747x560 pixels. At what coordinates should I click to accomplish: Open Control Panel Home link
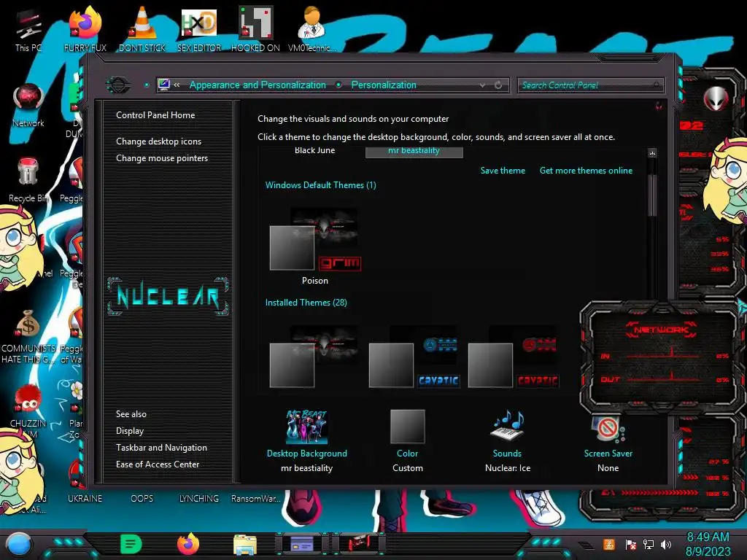click(155, 114)
